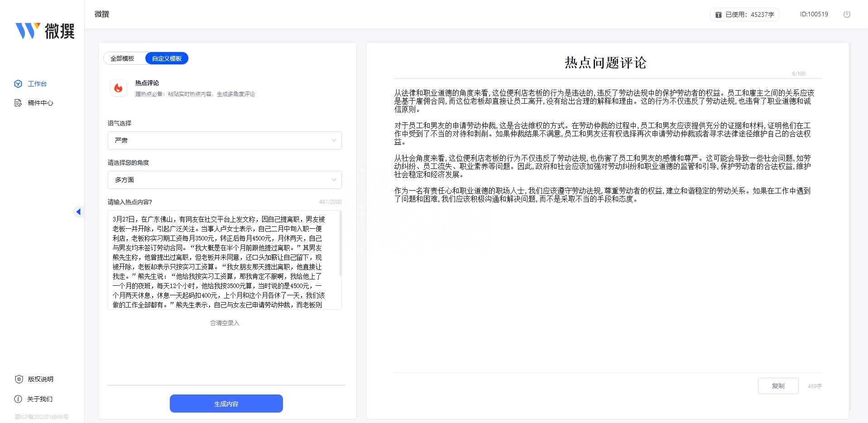The height and width of the screenshot is (423, 868).
Task: Click the 生成内容 generate button
Action: click(226, 404)
